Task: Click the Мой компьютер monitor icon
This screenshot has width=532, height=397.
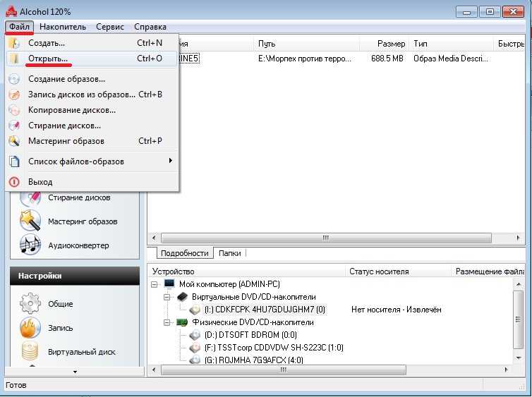Action: pyautogui.click(x=169, y=283)
